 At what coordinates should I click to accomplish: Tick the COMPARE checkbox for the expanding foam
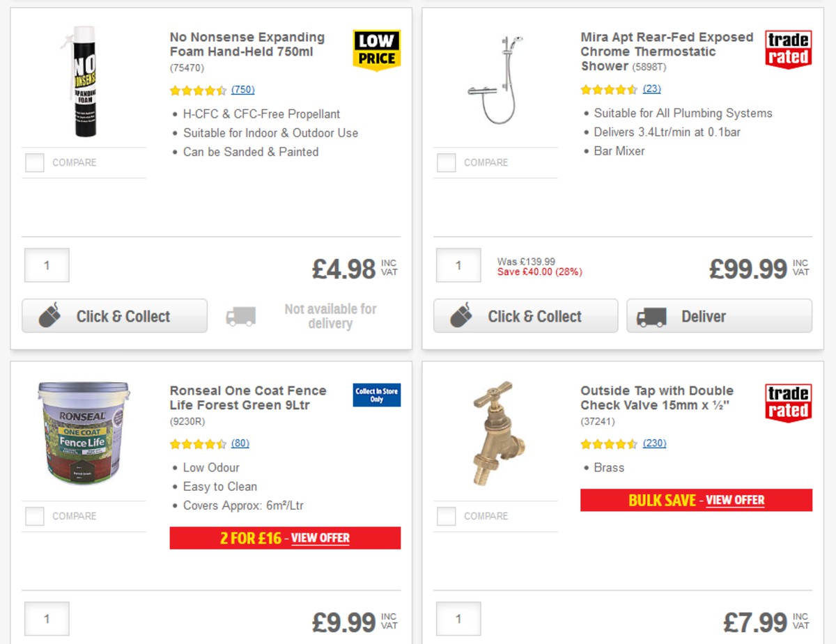click(x=33, y=162)
